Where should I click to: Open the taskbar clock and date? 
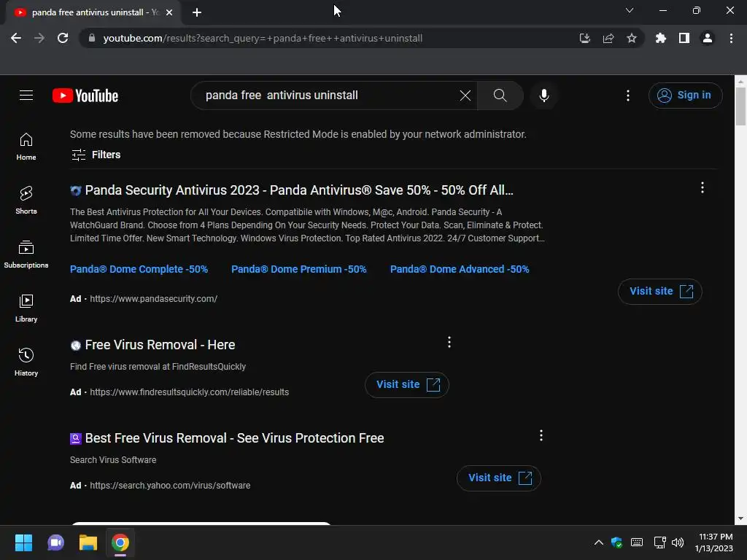coord(713,542)
